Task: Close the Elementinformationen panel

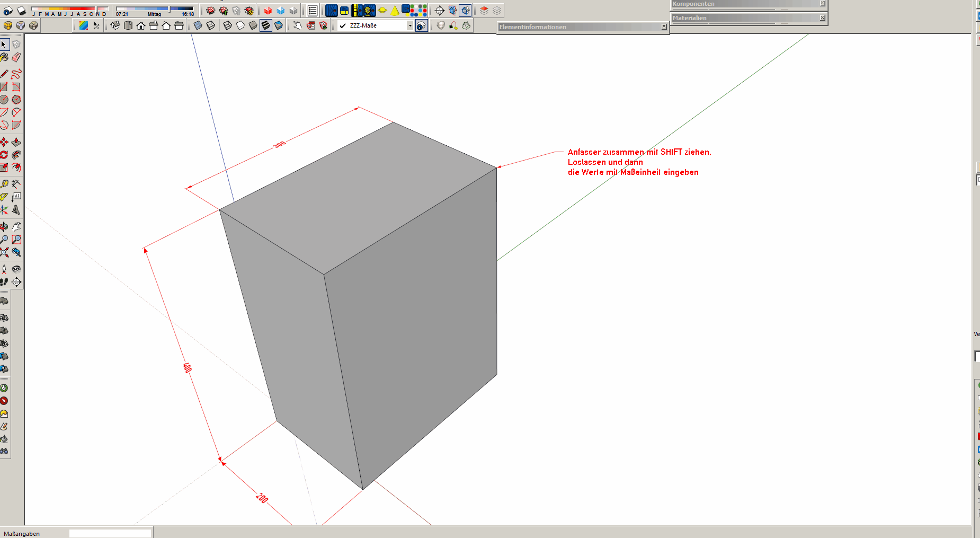Action: pos(664,27)
